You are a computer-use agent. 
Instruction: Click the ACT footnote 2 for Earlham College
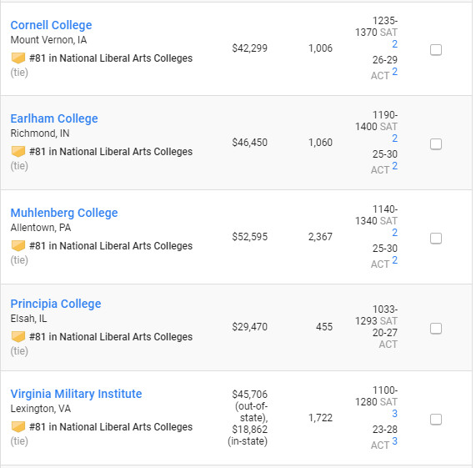(x=394, y=166)
